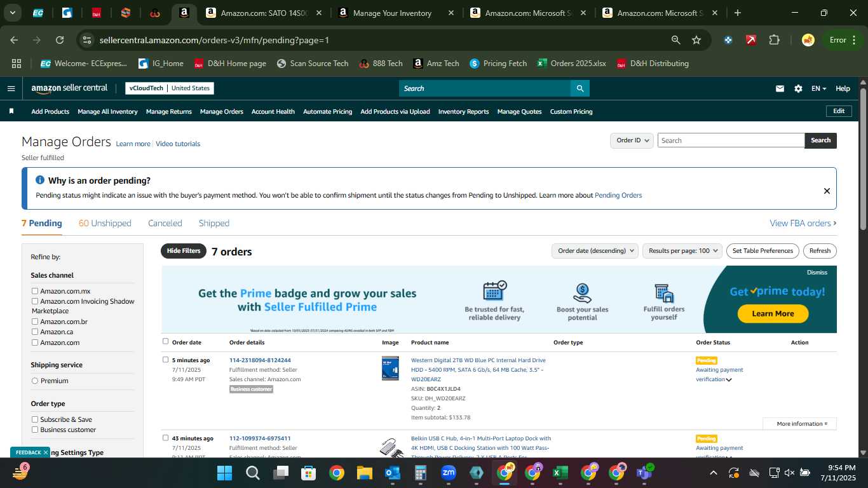Open Windows taskbar search

[x=252, y=473]
